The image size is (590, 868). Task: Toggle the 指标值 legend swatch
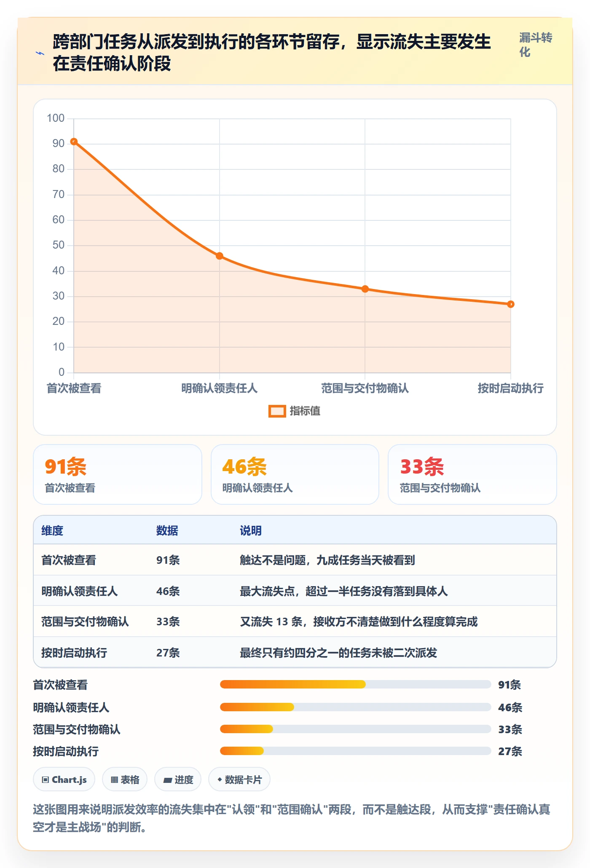point(277,411)
